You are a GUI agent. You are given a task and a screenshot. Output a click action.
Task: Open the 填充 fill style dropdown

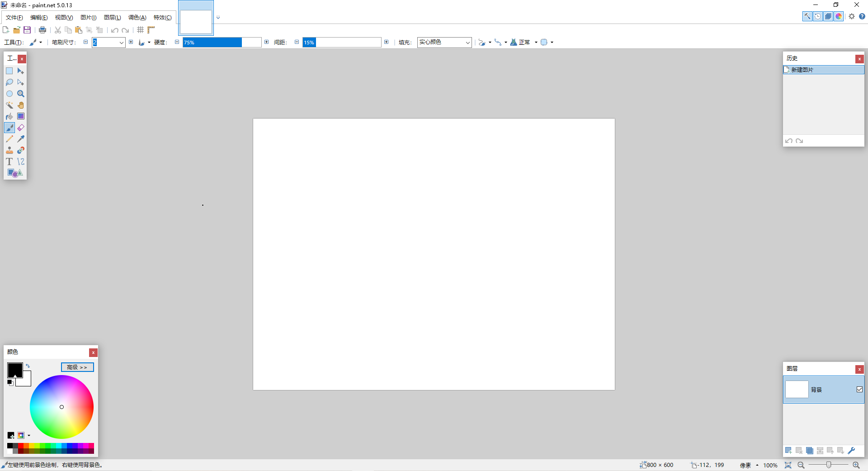pos(444,42)
